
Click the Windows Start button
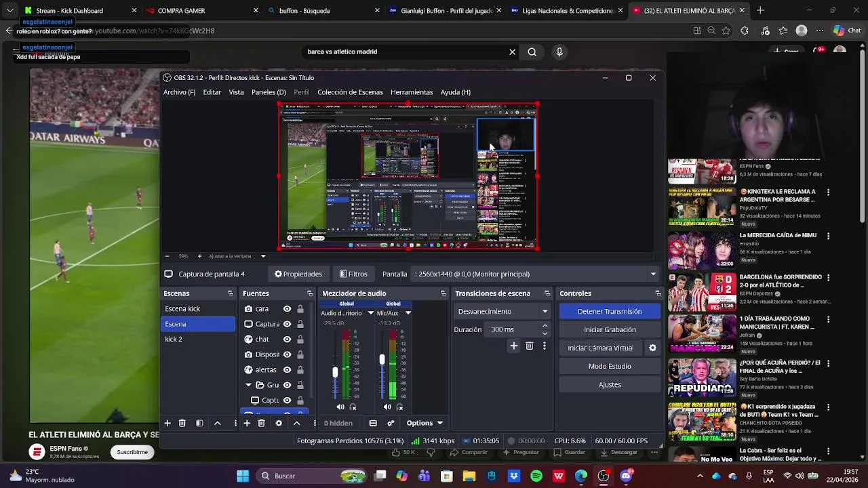(243, 476)
